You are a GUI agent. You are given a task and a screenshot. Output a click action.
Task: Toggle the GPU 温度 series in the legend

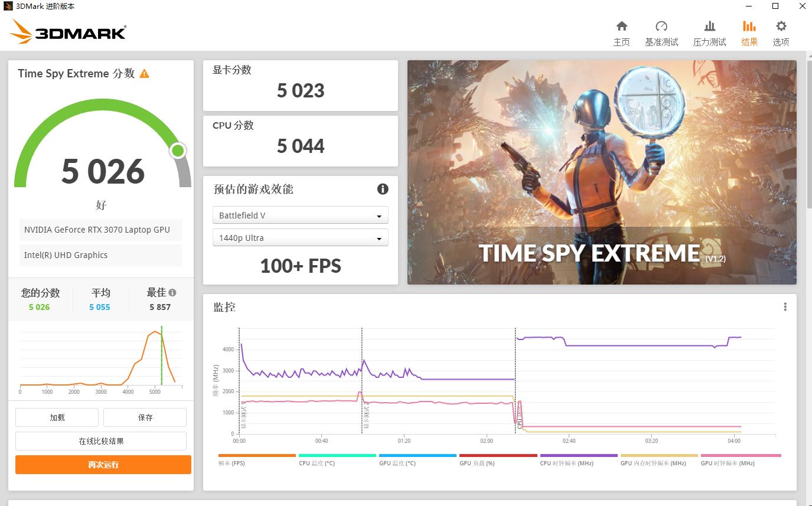(397, 463)
